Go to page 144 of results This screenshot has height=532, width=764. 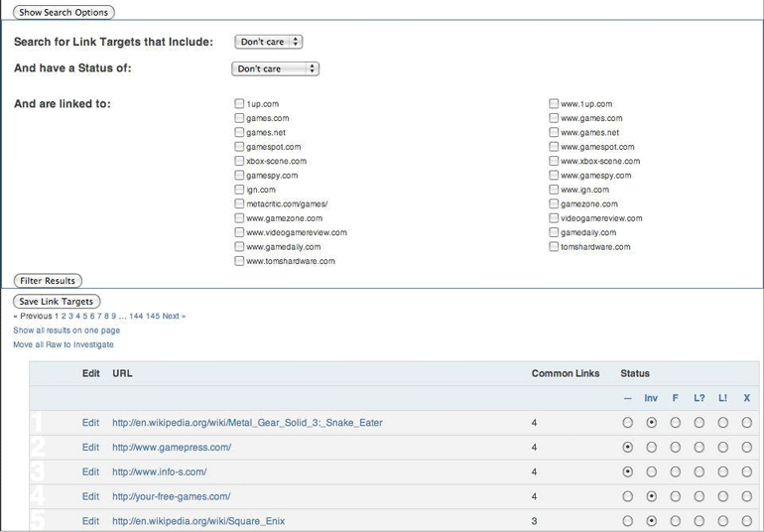pos(136,316)
